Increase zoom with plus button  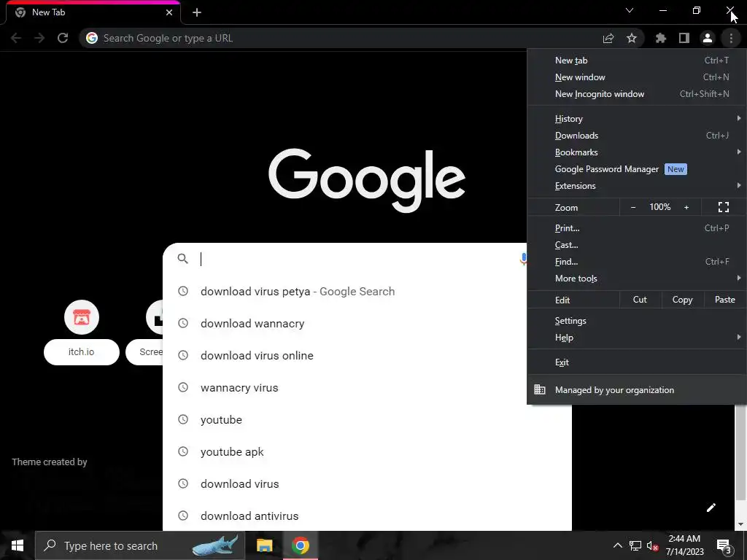(686, 207)
